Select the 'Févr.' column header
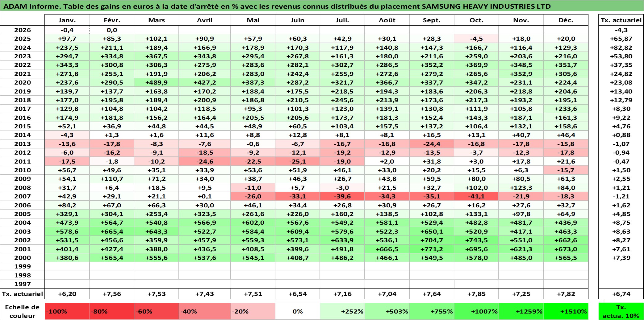Screen dimensions: 644x320 pos(112,20)
